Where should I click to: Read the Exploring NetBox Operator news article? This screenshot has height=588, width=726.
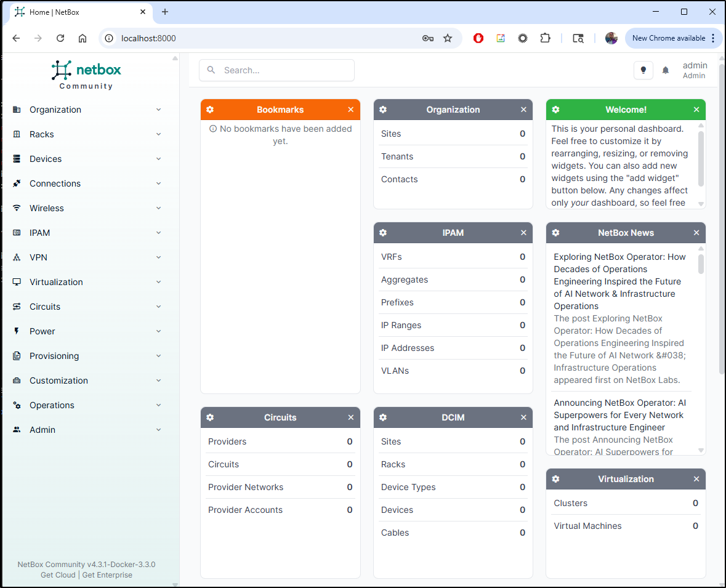619,281
